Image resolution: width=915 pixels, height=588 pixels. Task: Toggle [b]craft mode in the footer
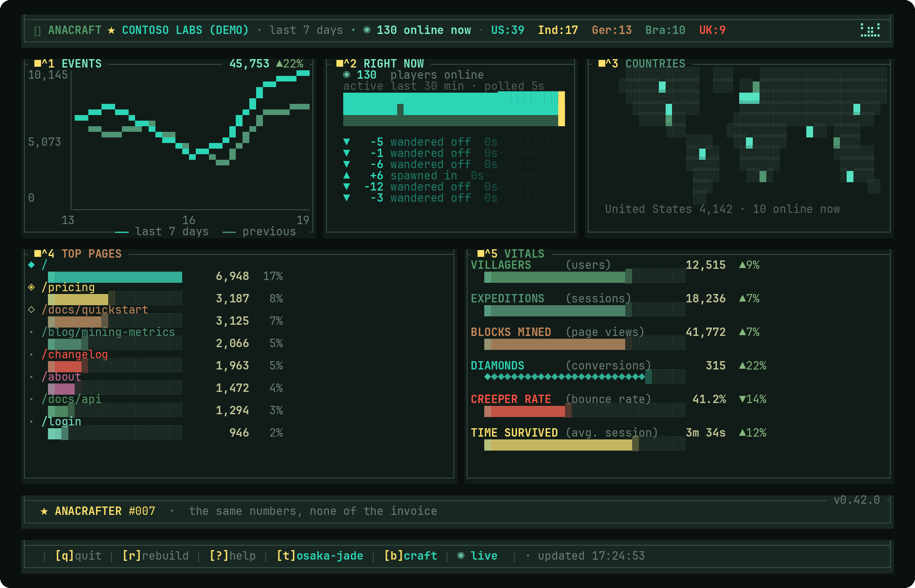(411, 556)
